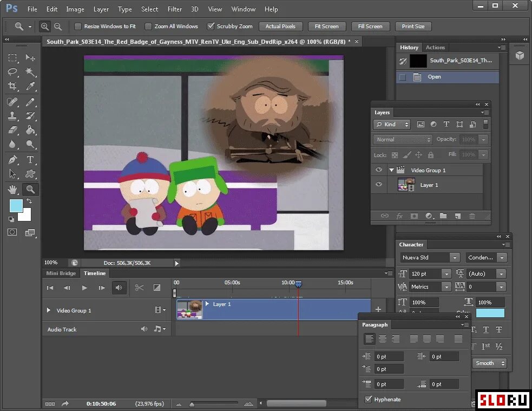532x411 pixels.
Task: Click the foreground light blue color swatch
Action: click(x=15, y=205)
